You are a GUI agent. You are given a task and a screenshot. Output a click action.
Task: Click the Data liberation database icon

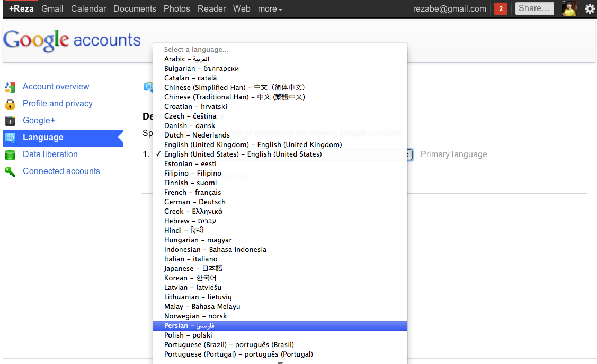10,155
